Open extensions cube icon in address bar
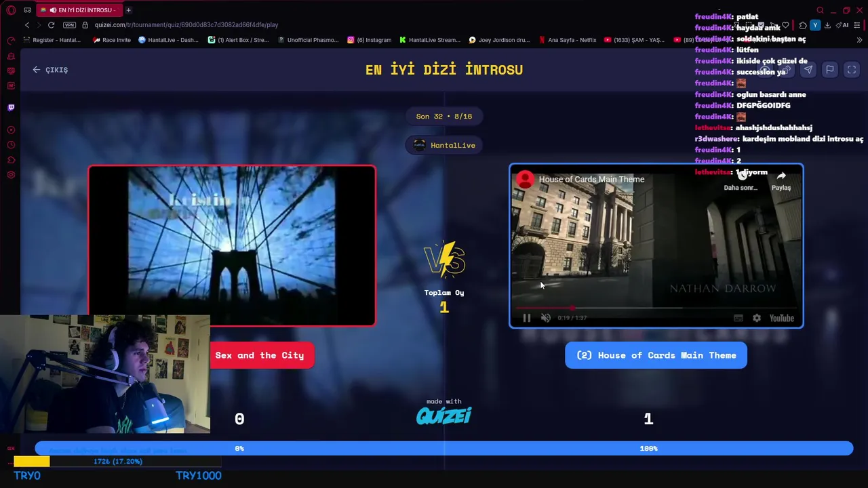The height and width of the screenshot is (488, 868). tap(803, 25)
